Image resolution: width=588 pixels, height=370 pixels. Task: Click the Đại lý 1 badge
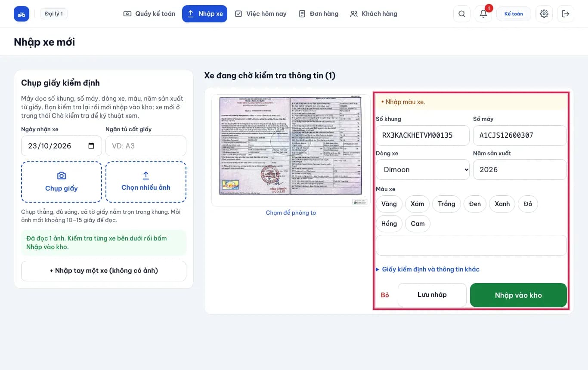pos(54,14)
